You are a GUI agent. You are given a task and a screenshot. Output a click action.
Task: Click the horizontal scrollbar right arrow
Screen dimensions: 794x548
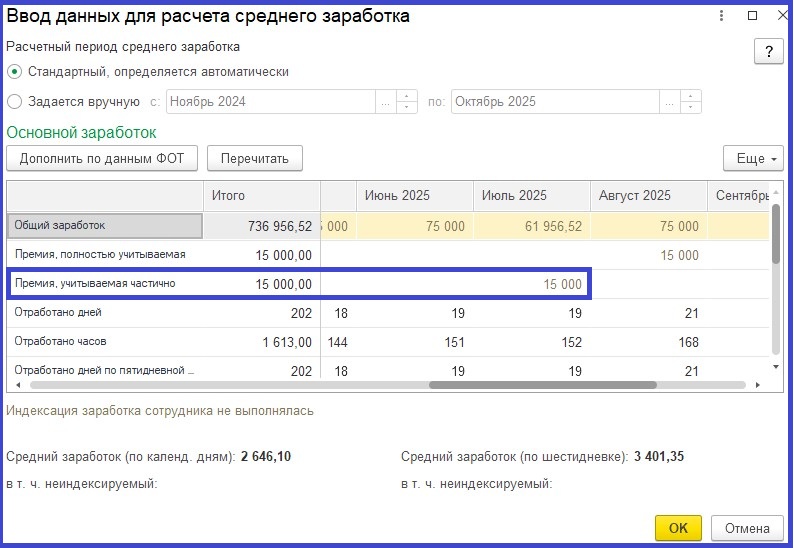[761, 384]
